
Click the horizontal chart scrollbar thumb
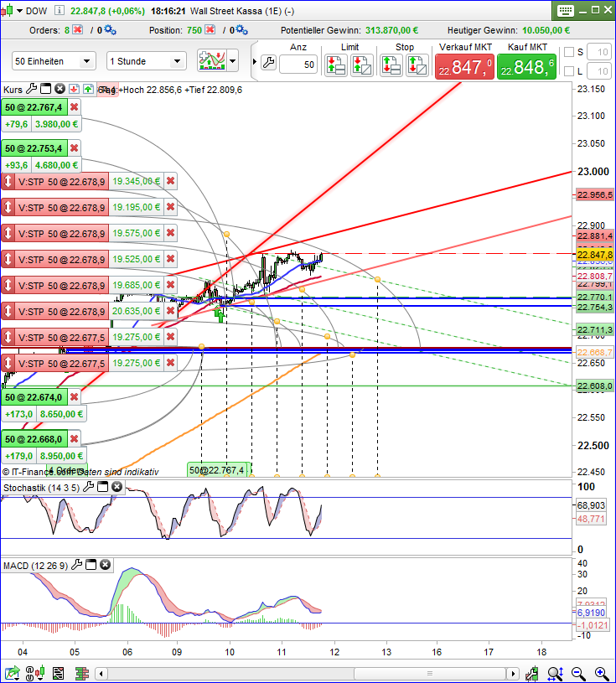click(x=430, y=674)
